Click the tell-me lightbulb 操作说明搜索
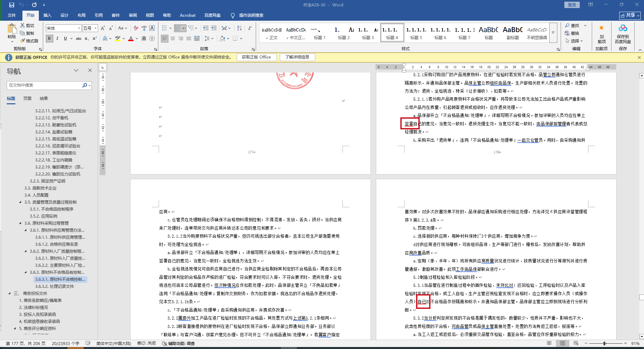The height and width of the screenshot is (349, 644). pos(247,15)
